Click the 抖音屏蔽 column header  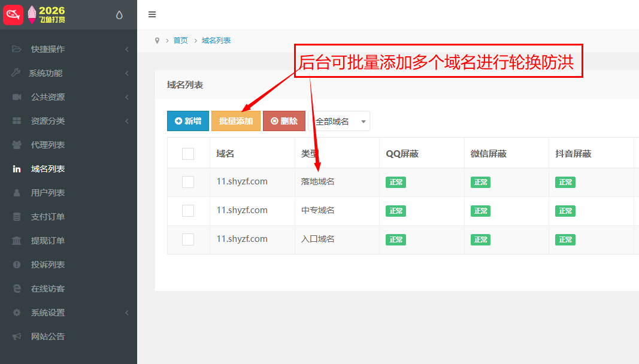click(573, 154)
